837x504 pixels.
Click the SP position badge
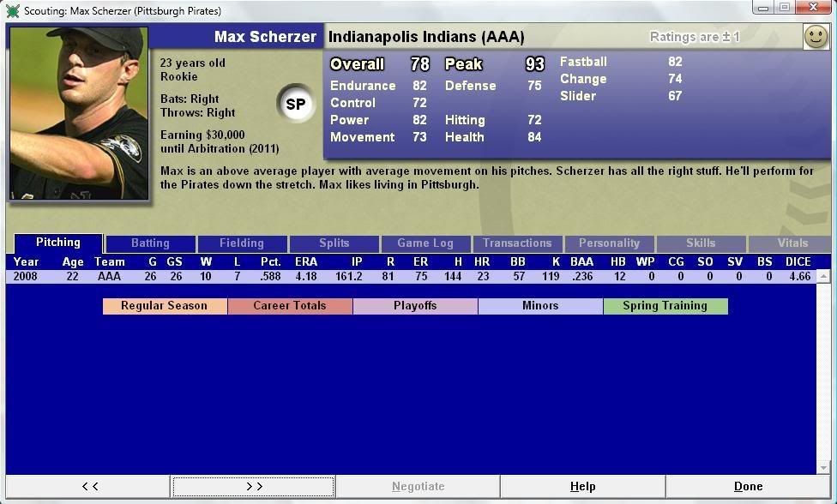click(295, 105)
